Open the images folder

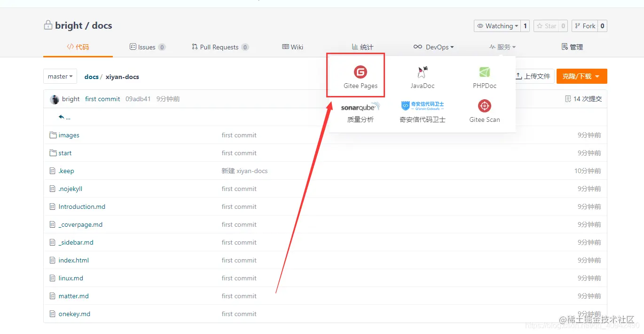point(69,135)
